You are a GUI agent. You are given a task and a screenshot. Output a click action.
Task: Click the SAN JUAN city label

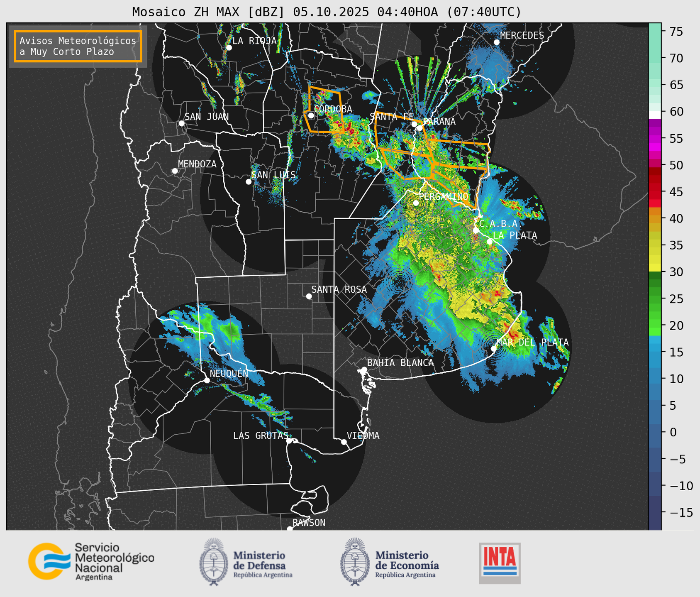tap(207, 117)
